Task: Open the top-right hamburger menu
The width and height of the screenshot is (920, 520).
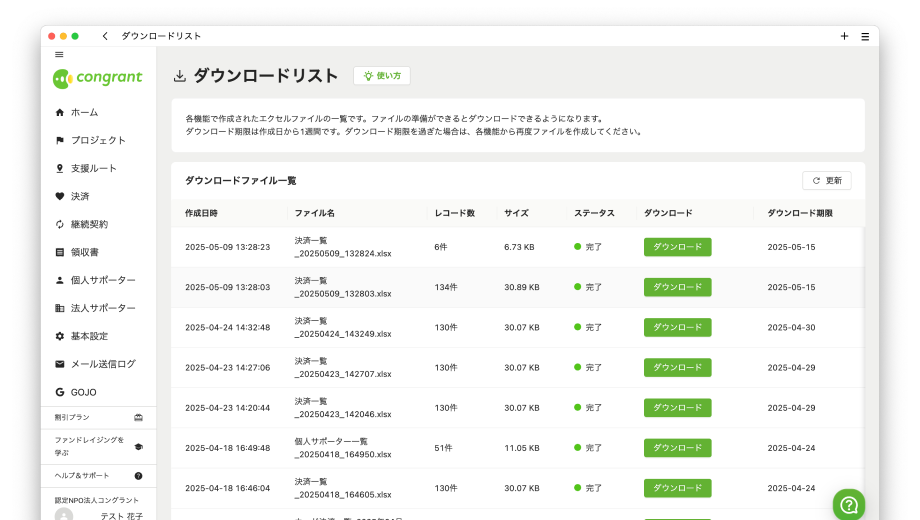Action: [x=865, y=36]
